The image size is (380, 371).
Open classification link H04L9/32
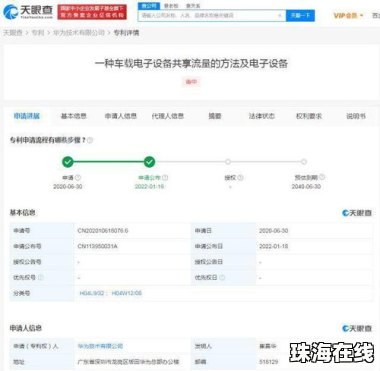click(92, 293)
